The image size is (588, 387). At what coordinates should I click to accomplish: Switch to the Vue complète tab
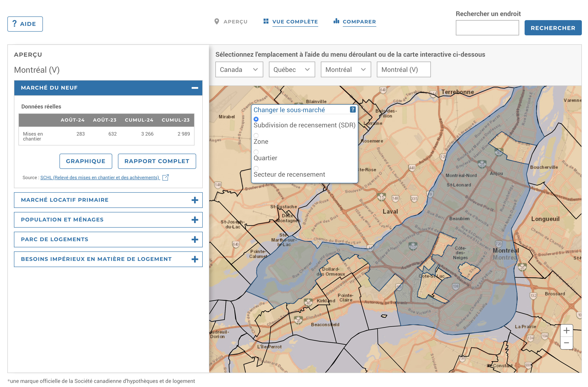[295, 22]
